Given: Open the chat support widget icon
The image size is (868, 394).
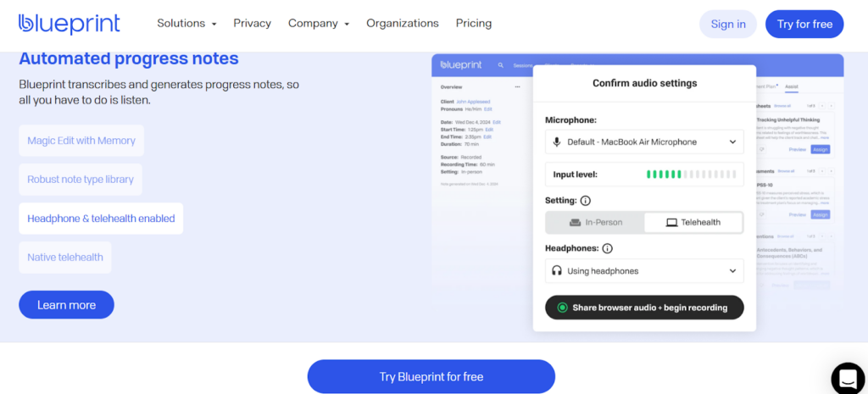Looking at the screenshot, I should point(848,379).
